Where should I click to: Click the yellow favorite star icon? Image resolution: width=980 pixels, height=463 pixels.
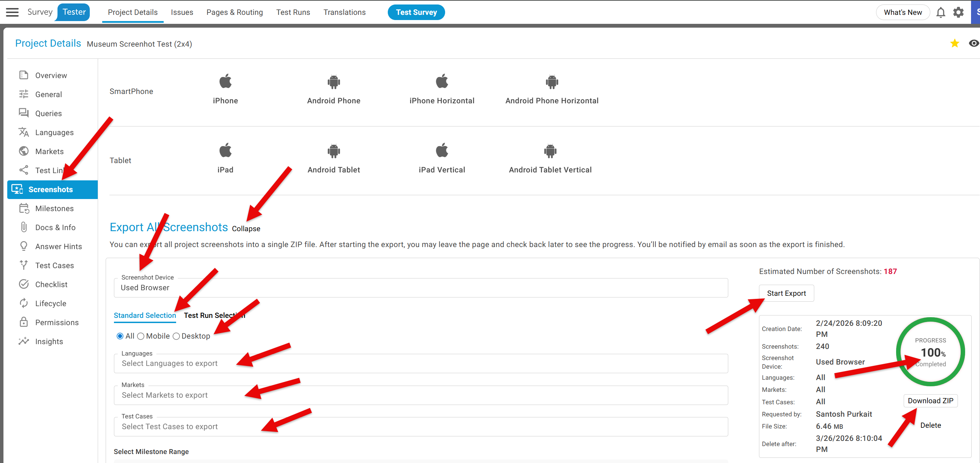[954, 44]
